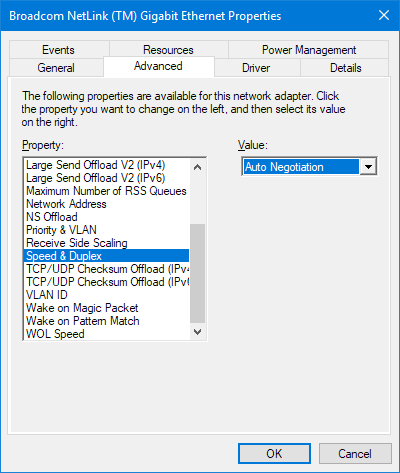Click the Cancel button
Viewport: 400px width, 473px height.
pyautogui.click(x=355, y=453)
